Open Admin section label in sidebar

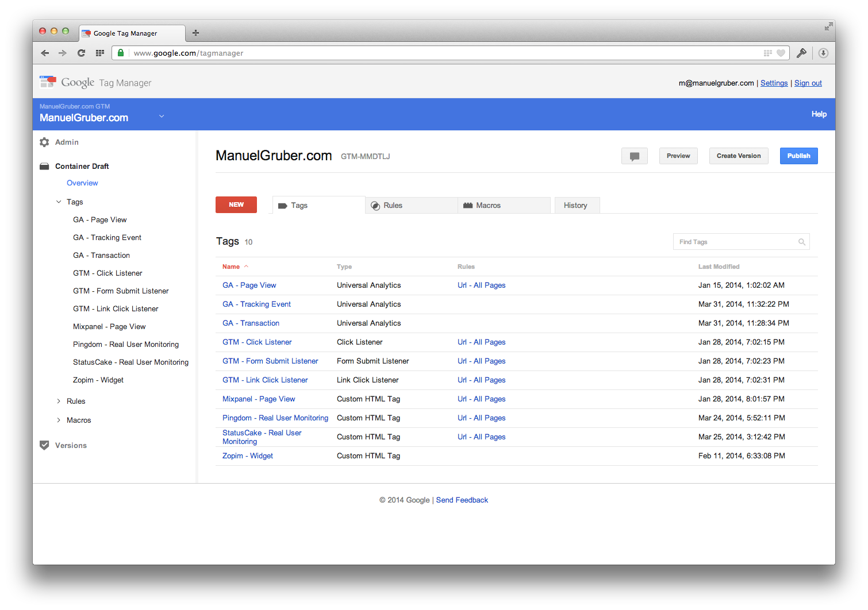67,142
